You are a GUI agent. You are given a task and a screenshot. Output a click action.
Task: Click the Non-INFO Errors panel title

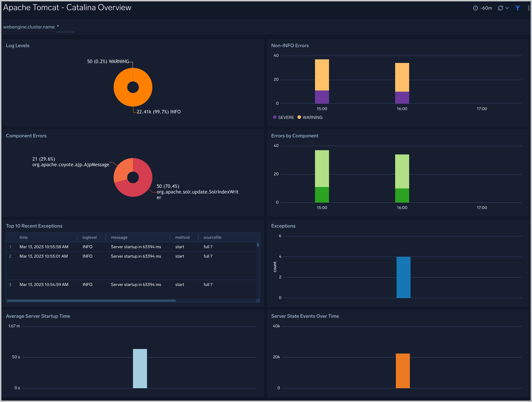point(290,46)
